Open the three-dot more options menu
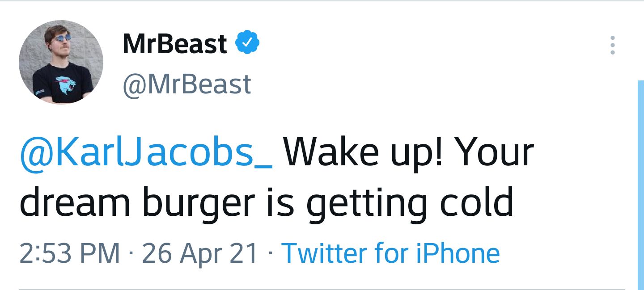644x290 pixels. (x=612, y=46)
